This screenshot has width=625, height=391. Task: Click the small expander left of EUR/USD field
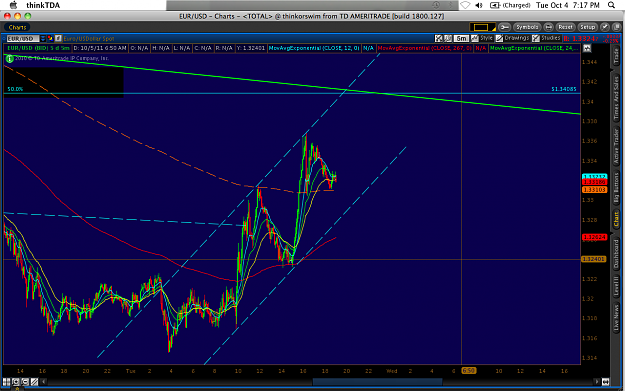click(4, 39)
